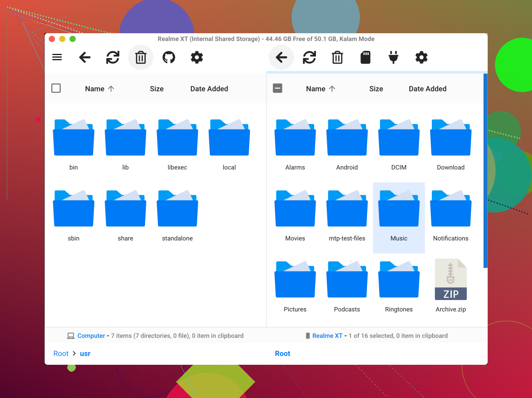Click the Computer label in status bar

pyautogui.click(x=91, y=336)
